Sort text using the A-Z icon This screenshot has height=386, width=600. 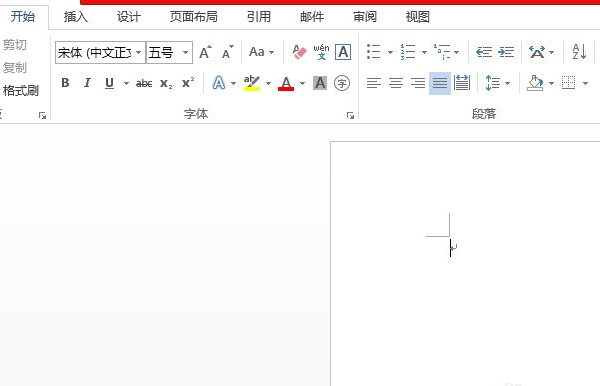point(579,52)
